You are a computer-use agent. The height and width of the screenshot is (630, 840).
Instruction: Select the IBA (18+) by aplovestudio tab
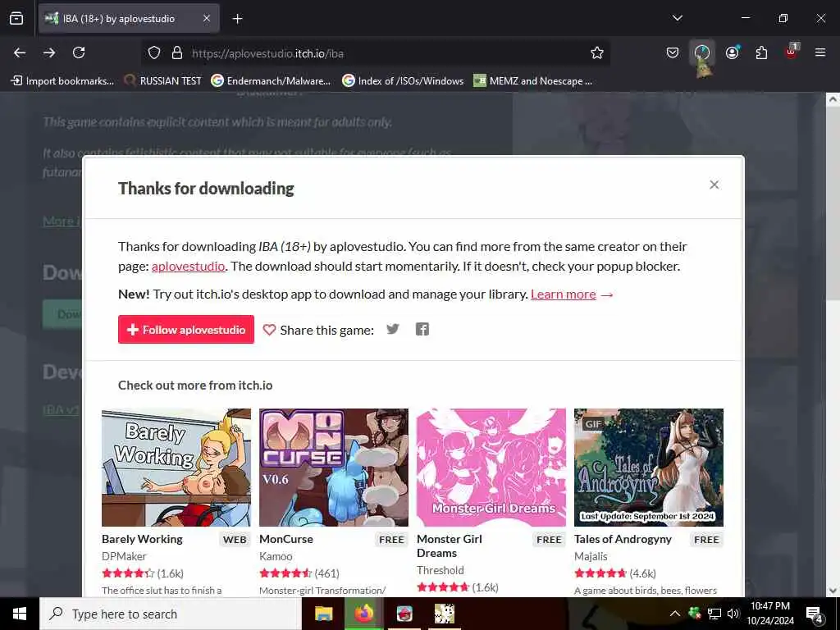tap(129, 19)
